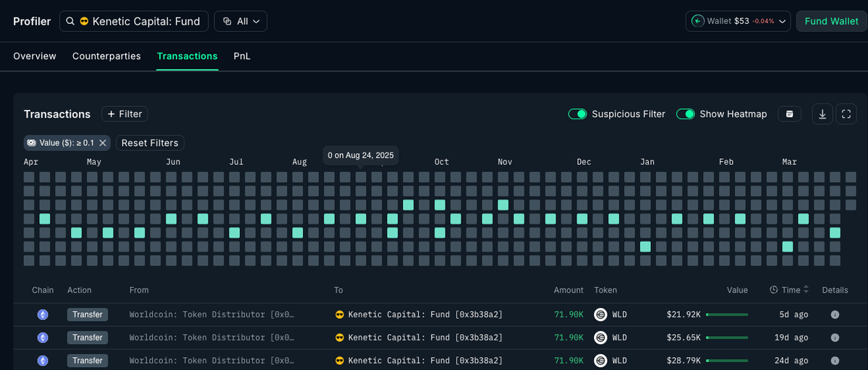Remove the Value ($) ≥ 0.1 filter chip

click(103, 143)
